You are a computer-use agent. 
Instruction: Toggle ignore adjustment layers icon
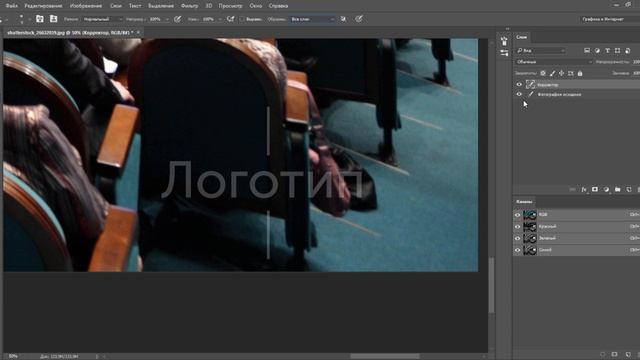(343, 19)
